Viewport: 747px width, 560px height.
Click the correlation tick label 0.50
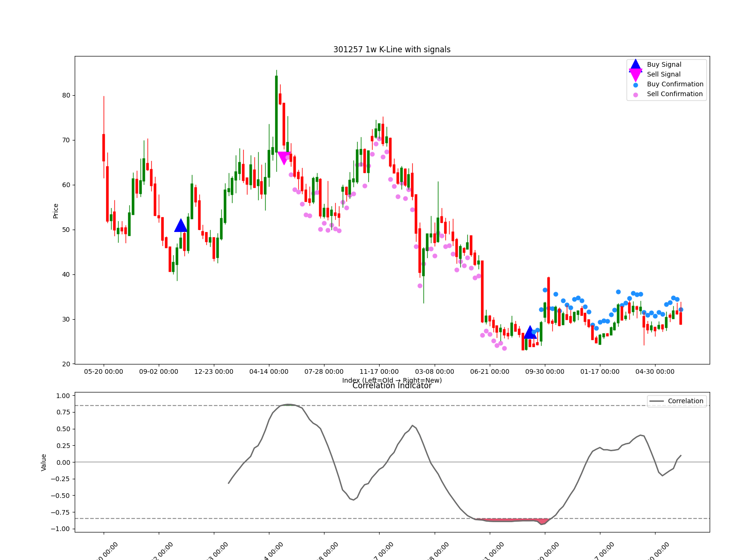63,429
